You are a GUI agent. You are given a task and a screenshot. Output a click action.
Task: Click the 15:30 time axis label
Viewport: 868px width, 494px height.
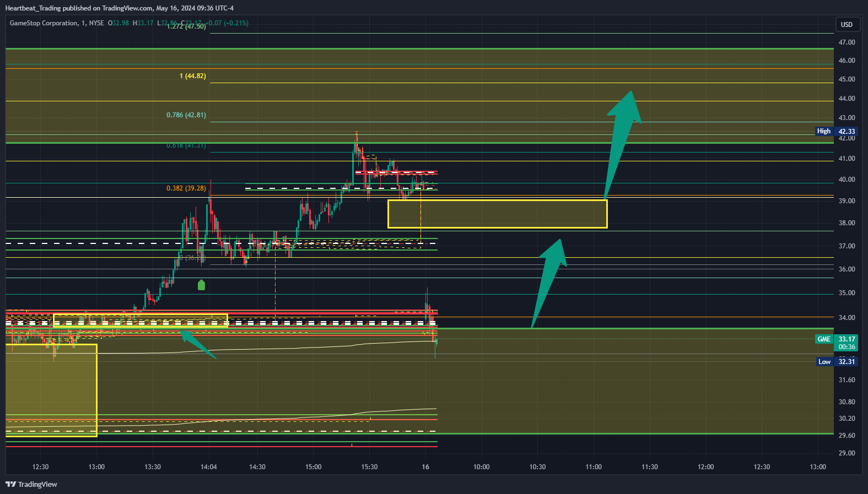pos(369,467)
